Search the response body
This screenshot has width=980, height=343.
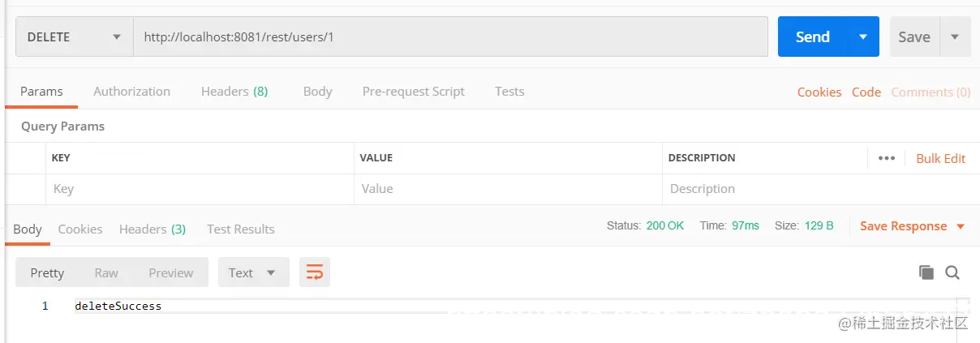point(952,272)
